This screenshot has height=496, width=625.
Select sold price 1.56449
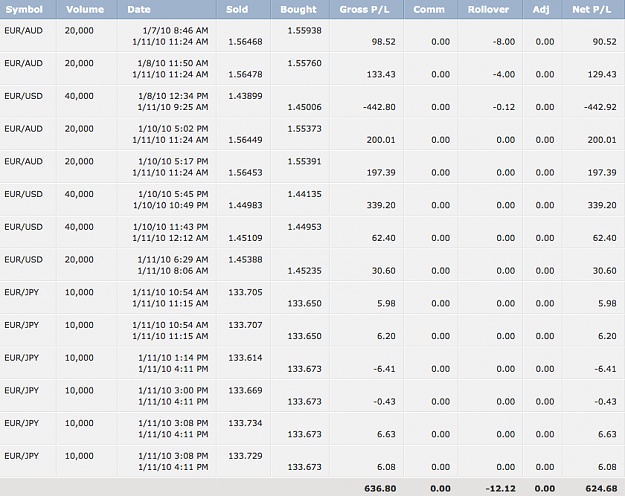245,140
